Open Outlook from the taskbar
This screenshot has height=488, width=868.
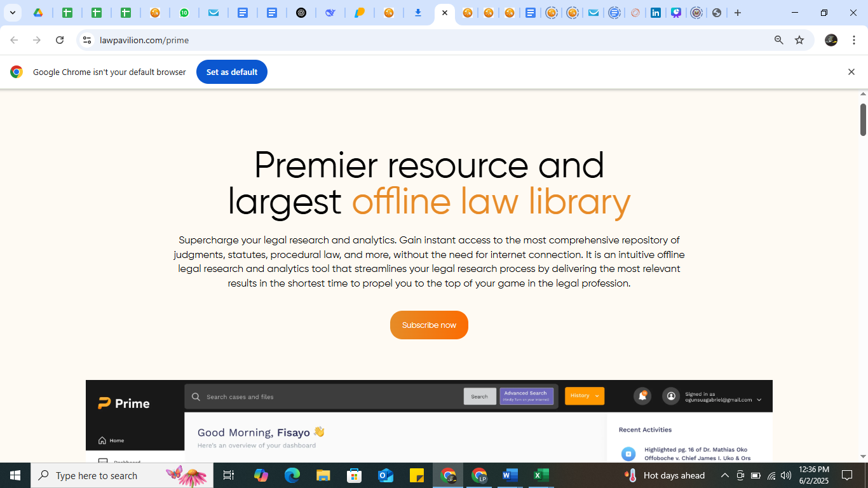(x=386, y=475)
